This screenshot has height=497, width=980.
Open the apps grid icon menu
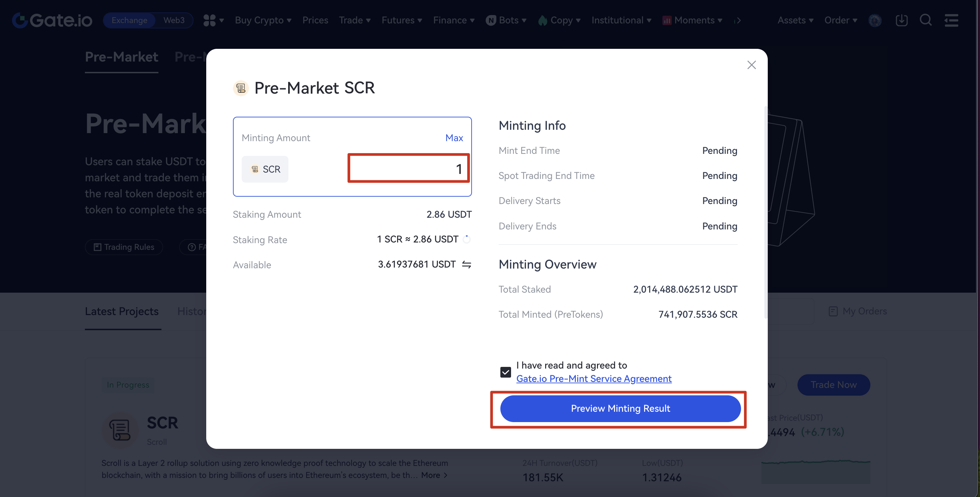coord(210,20)
